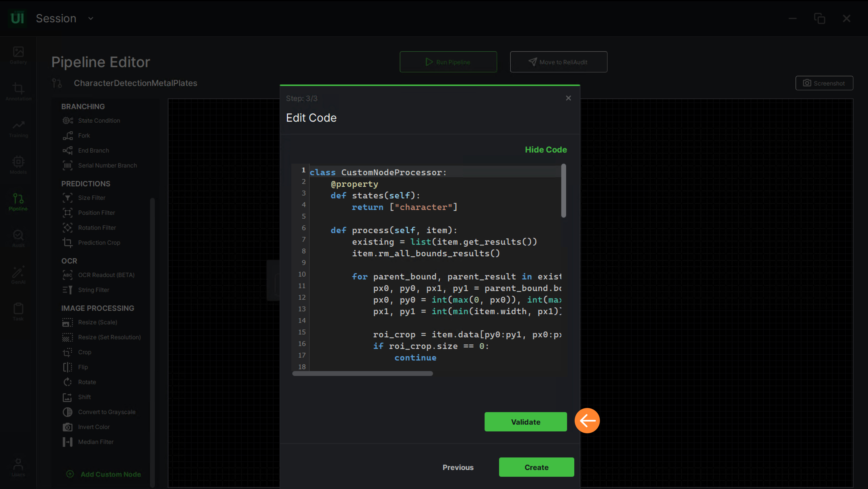Click the code editor horizontal scrollbar
Viewport: 868px width, 489px height.
click(x=363, y=373)
